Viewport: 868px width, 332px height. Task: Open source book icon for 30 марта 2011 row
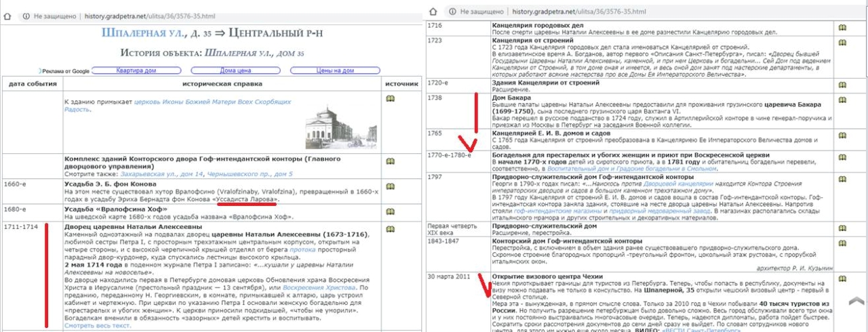point(842,278)
